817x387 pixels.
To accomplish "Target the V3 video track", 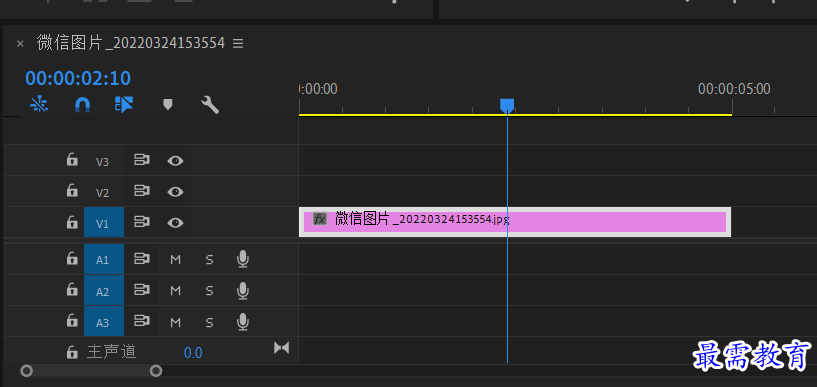I will tap(103, 161).
